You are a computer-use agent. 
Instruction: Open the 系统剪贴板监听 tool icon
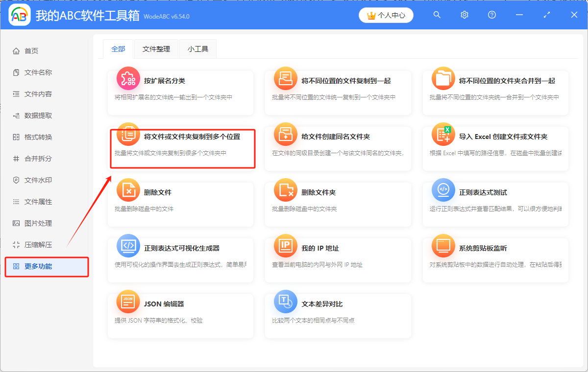(443, 246)
